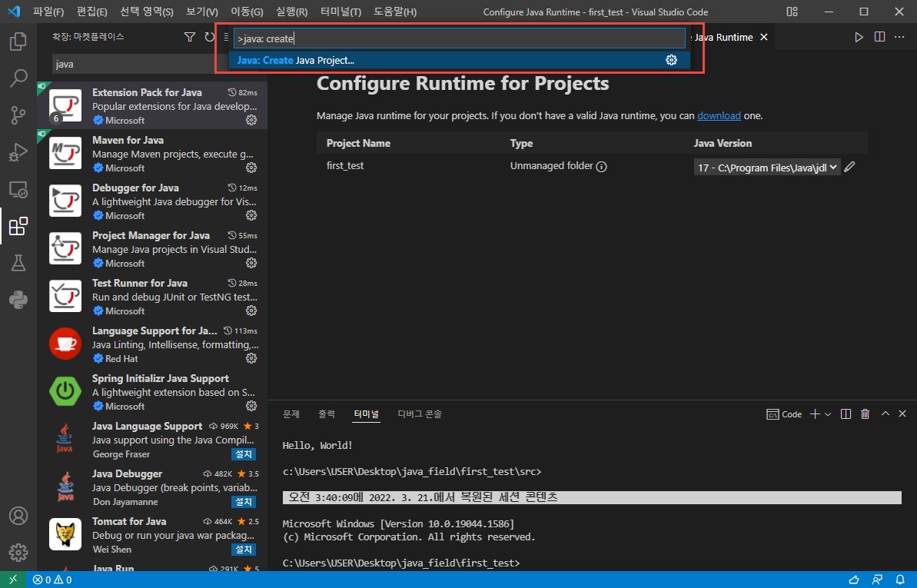Screen dimensions: 917x588
Task: Run the file with the play button
Action: point(859,37)
